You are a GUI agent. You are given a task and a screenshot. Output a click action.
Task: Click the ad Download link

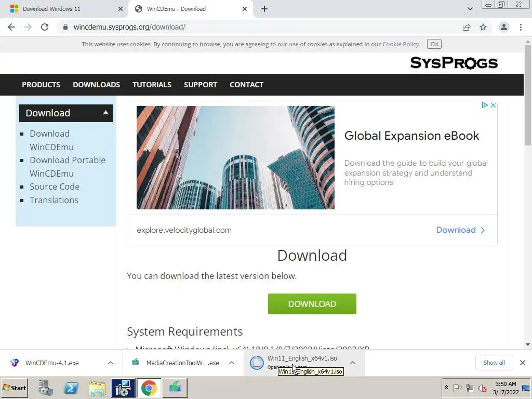pos(460,230)
